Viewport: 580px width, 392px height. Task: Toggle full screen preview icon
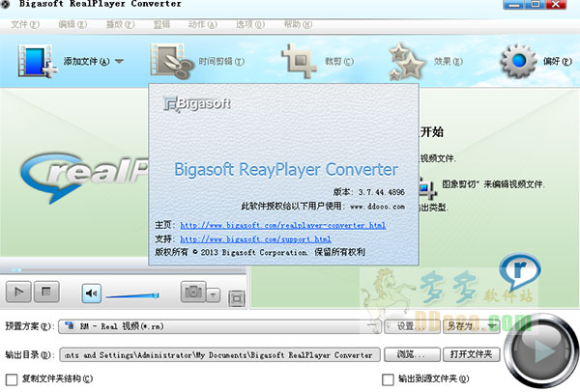pyautogui.click(x=237, y=298)
